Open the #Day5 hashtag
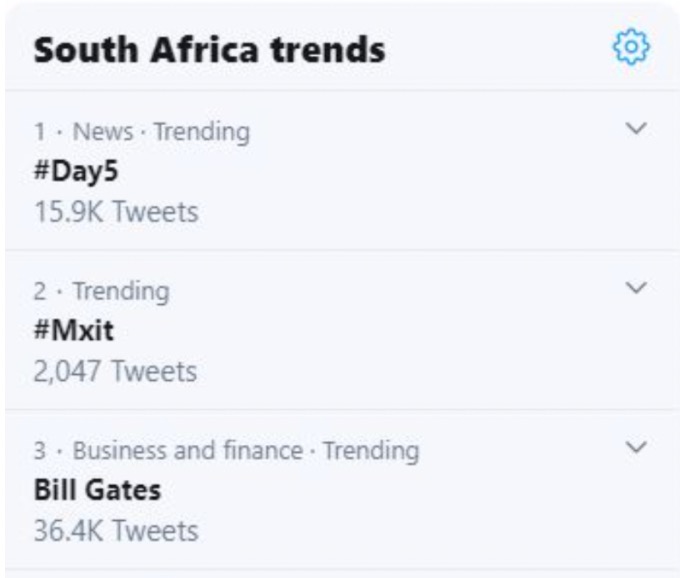Viewport: 680px width, 578px height. point(76,171)
